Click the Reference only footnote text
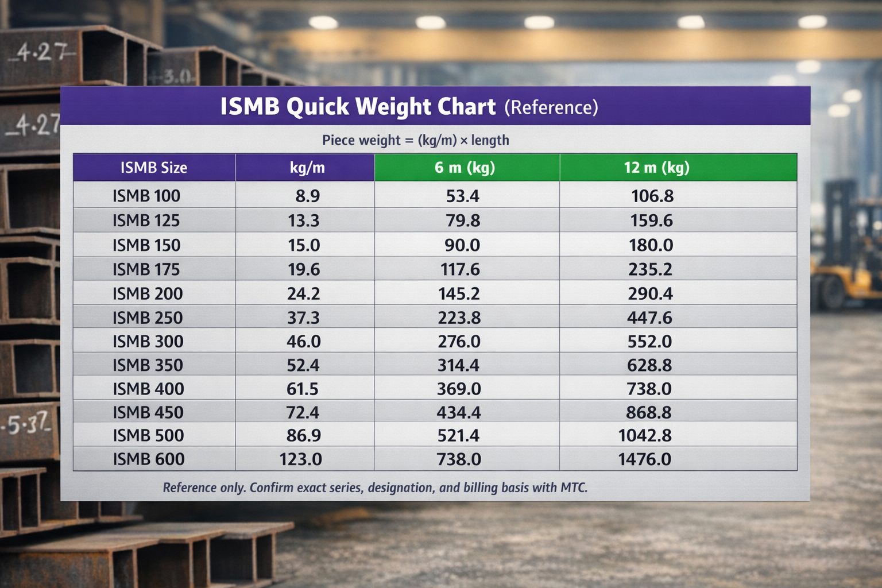 tap(375, 488)
